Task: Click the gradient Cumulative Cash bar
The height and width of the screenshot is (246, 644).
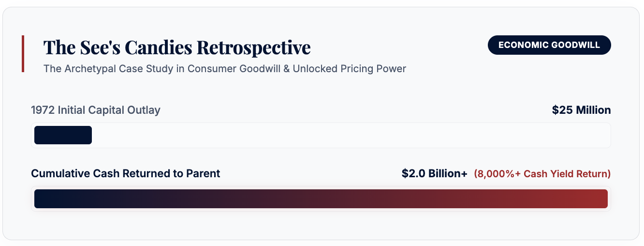Action: click(x=321, y=199)
